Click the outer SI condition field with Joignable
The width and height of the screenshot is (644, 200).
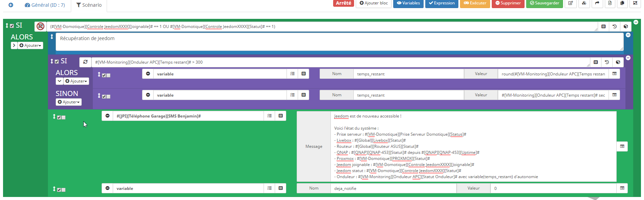pyautogui.click(x=322, y=27)
